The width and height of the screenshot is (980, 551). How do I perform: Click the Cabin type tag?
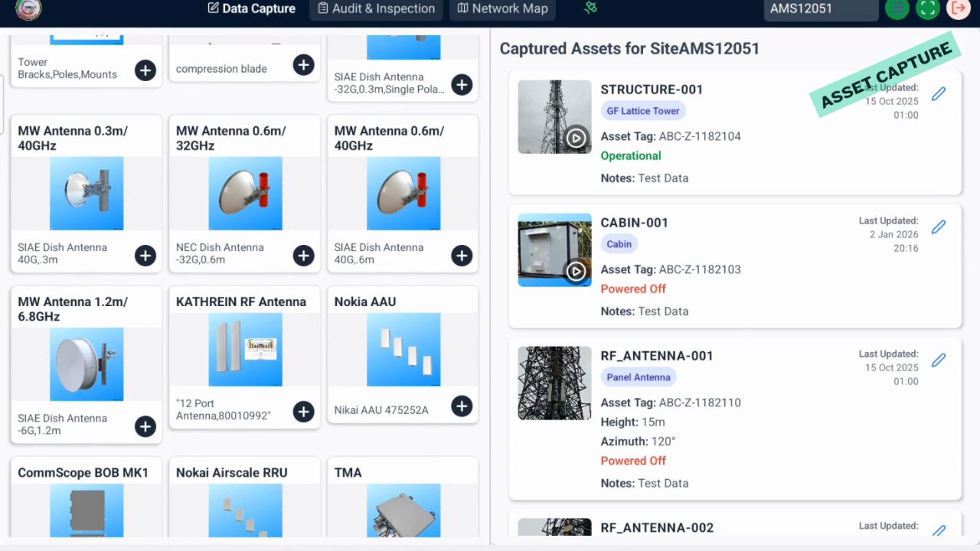(x=619, y=244)
